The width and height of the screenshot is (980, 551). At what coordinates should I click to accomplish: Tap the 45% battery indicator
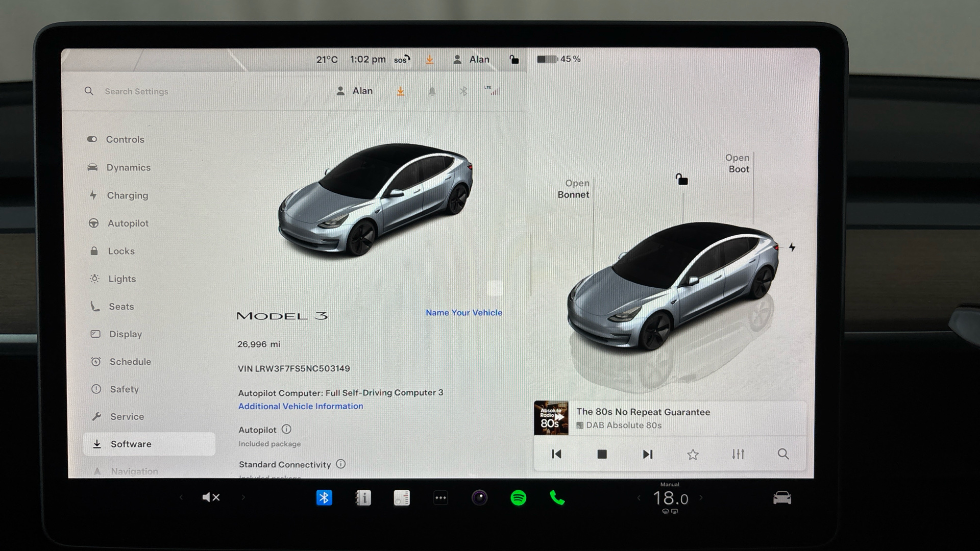(559, 59)
